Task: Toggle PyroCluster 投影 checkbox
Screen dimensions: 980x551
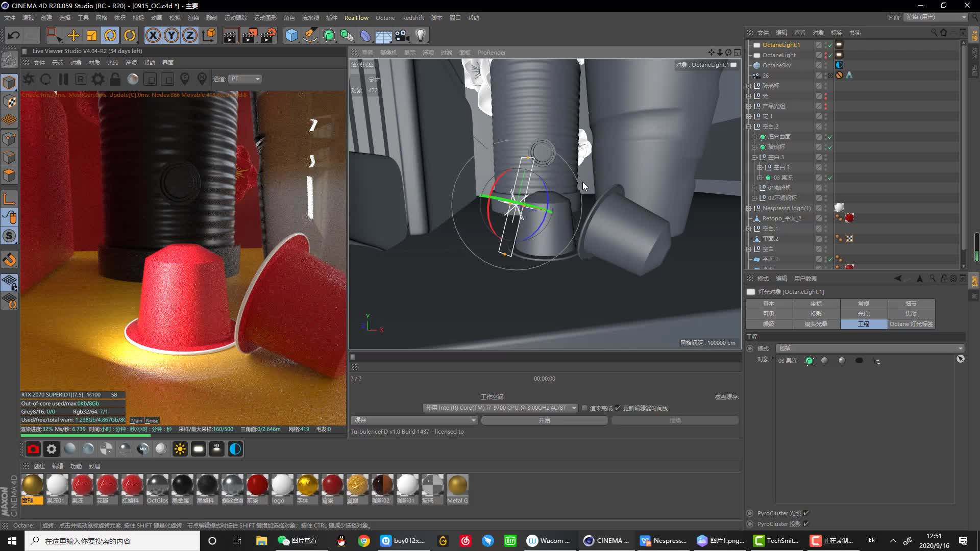Action: (x=806, y=524)
